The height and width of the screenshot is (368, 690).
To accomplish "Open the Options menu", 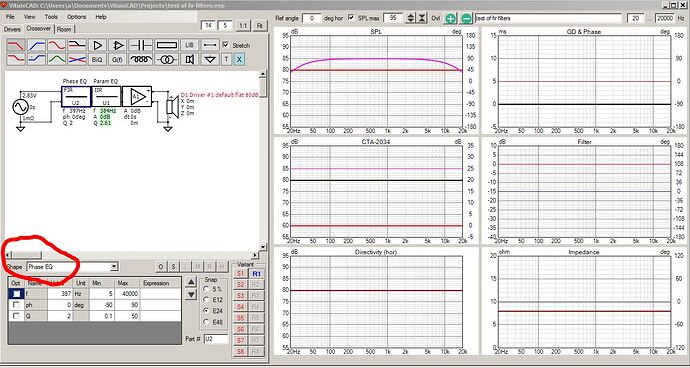I will point(77,17).
